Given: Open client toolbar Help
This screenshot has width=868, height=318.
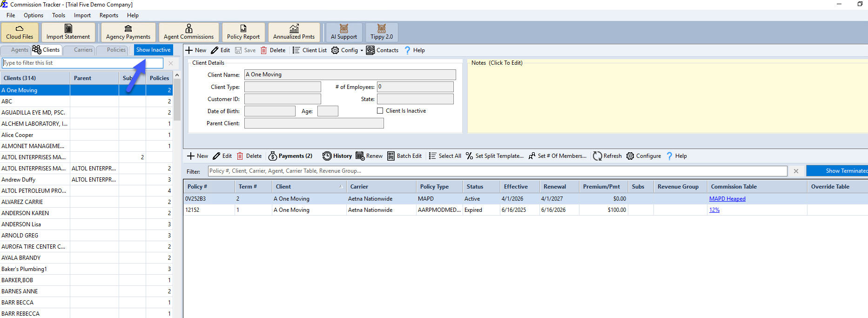Looking at the screenshot, I should click(414, 50).
